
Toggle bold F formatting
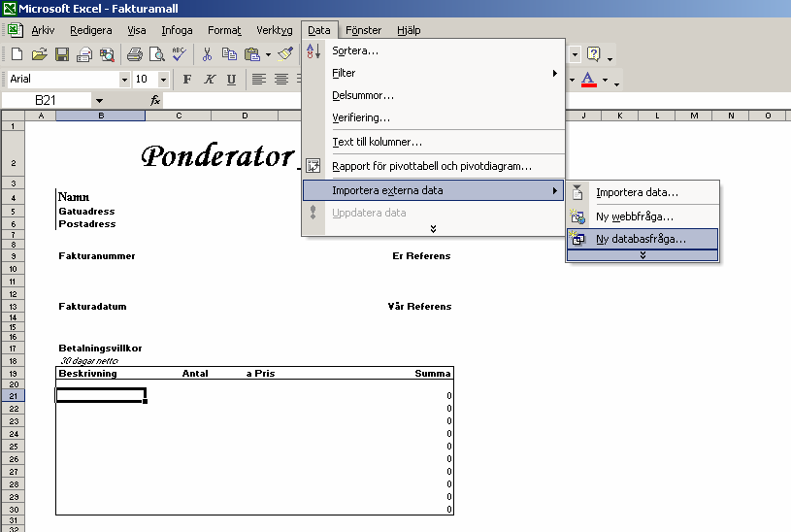[x=187, y=80]
